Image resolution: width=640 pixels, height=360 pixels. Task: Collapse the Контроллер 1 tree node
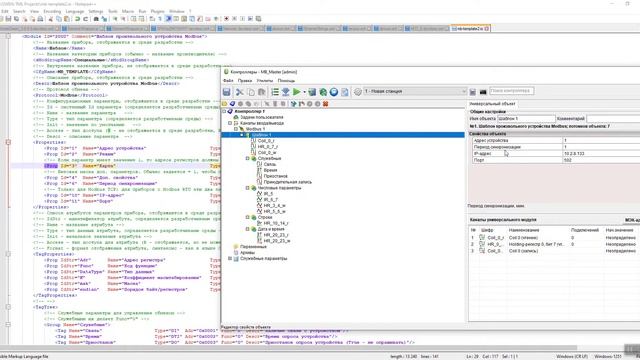[x=224, y=111]
